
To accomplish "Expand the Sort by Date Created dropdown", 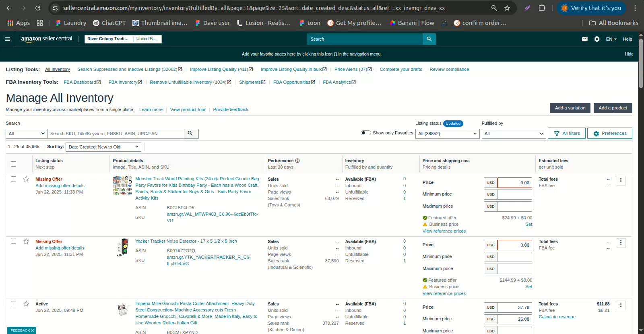I will [x=103, y=147].
